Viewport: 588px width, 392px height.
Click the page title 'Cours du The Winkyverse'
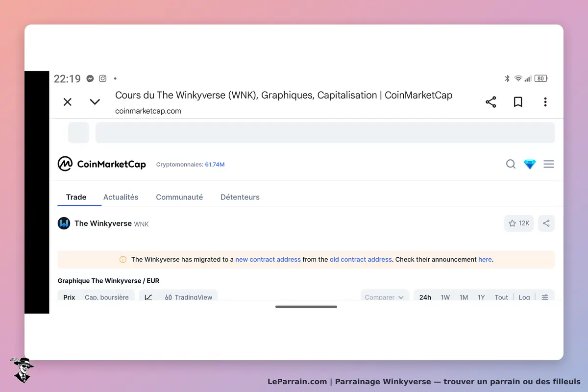[x=284, y=95]
